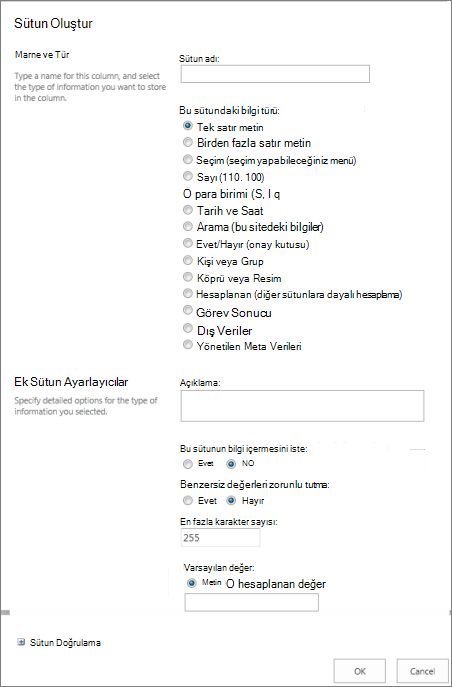The image size is (452, 687).
Task: Pick the Kişi veya Grup option
Action: tap(188, 261)
